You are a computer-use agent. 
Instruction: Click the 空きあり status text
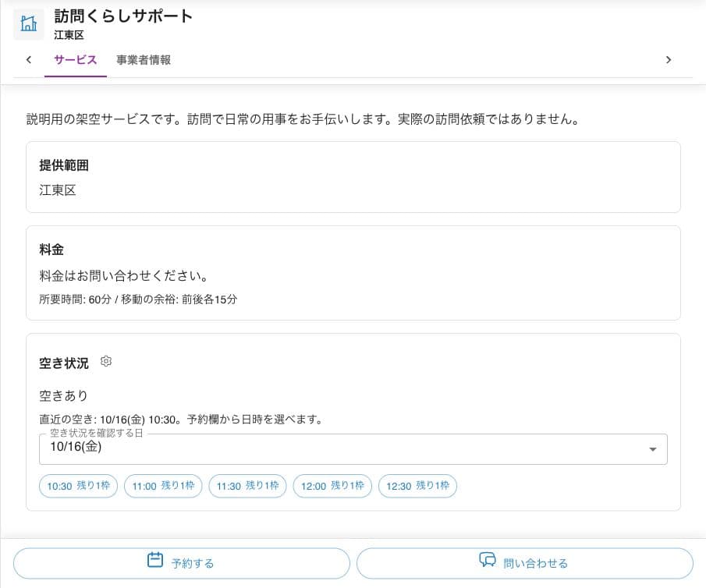pos(63,395)
